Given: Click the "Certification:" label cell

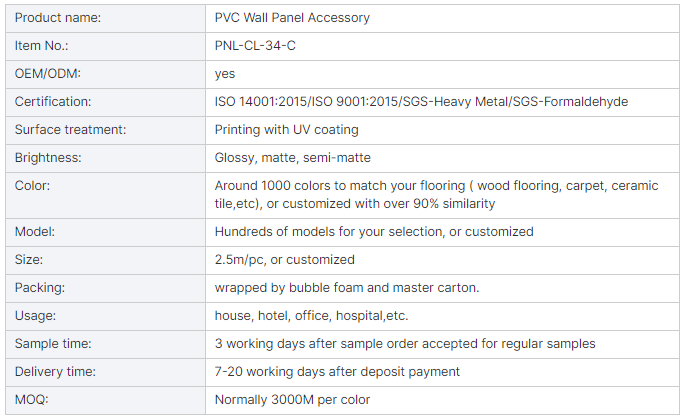Looking at the screenshot, I should (53, 102).
